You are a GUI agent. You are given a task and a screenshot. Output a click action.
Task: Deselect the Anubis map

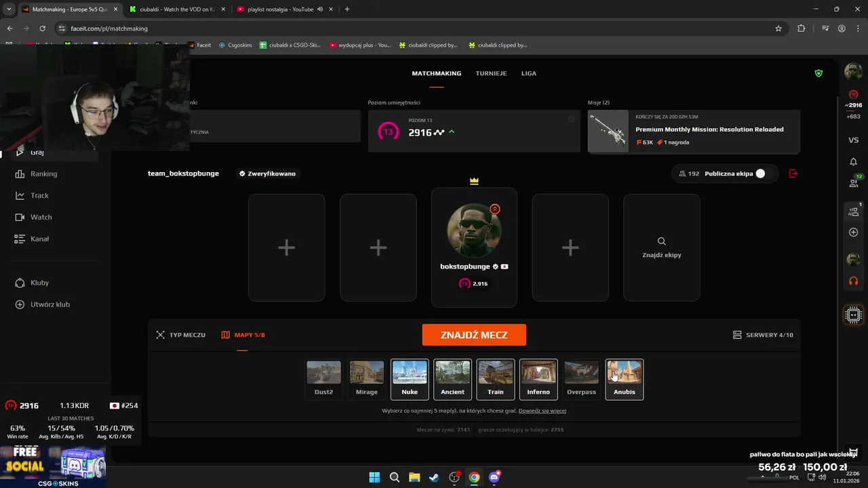(625, 379)
